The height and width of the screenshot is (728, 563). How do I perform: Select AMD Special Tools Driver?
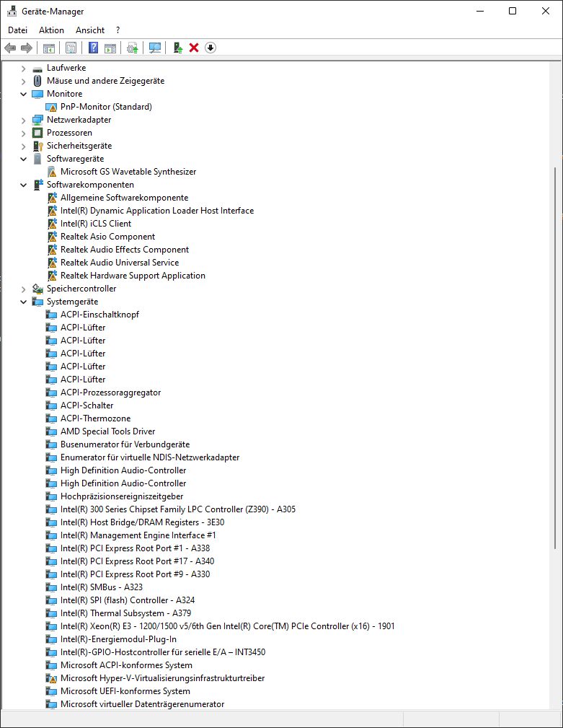(107, 431)
